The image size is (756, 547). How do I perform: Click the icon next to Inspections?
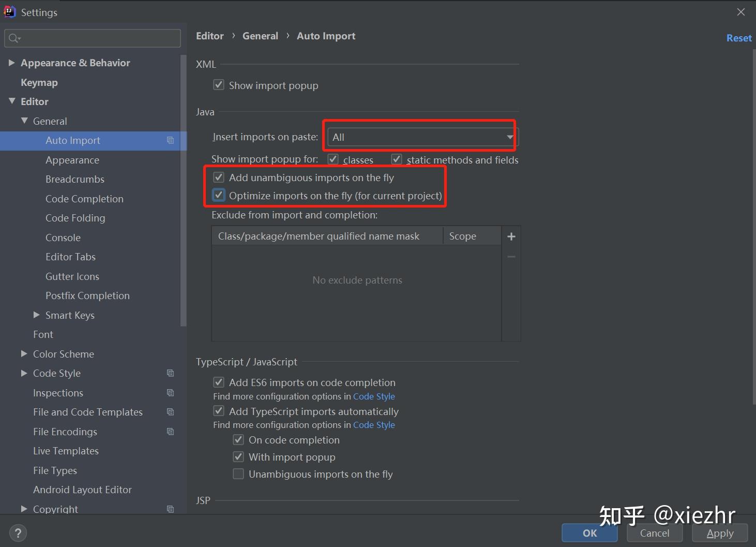point(171,392)
